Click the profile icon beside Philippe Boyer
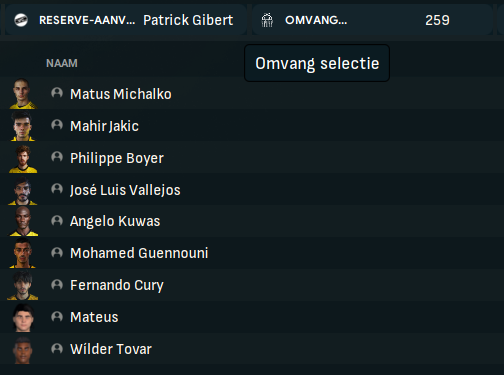 pos(57,157)
